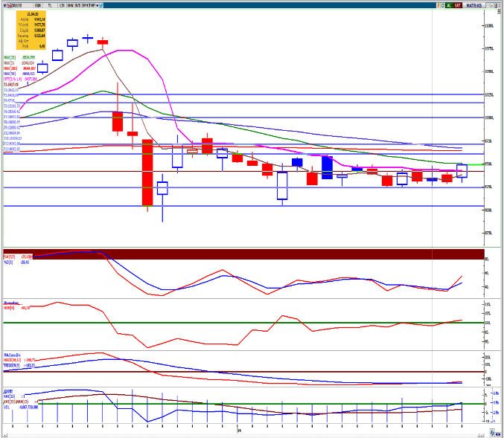Screen dimensions: 504x438
Task: Click the restore window icon at top right
Action: (496, 5)
